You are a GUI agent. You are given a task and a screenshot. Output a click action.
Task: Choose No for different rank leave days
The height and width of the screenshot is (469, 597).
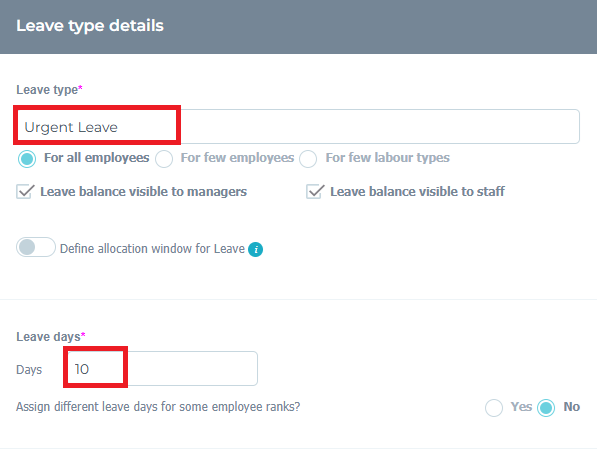(546, 408)
